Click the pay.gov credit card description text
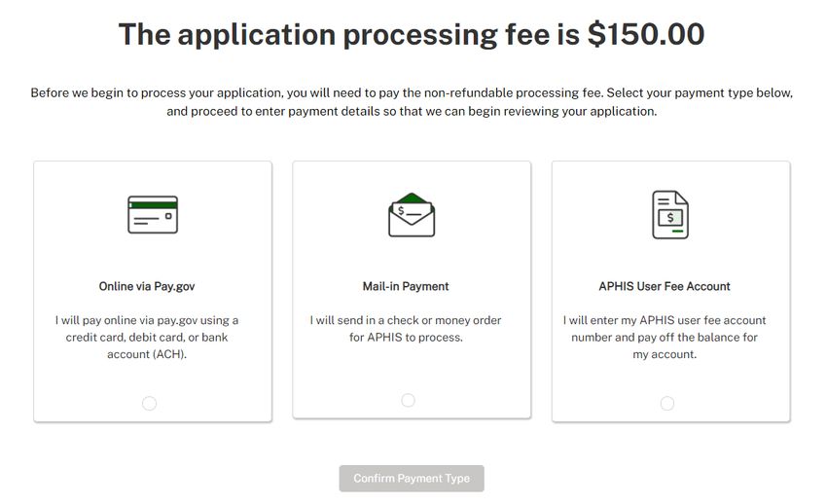Viewport: 827px width, 504px height. [x=147, y=337]
